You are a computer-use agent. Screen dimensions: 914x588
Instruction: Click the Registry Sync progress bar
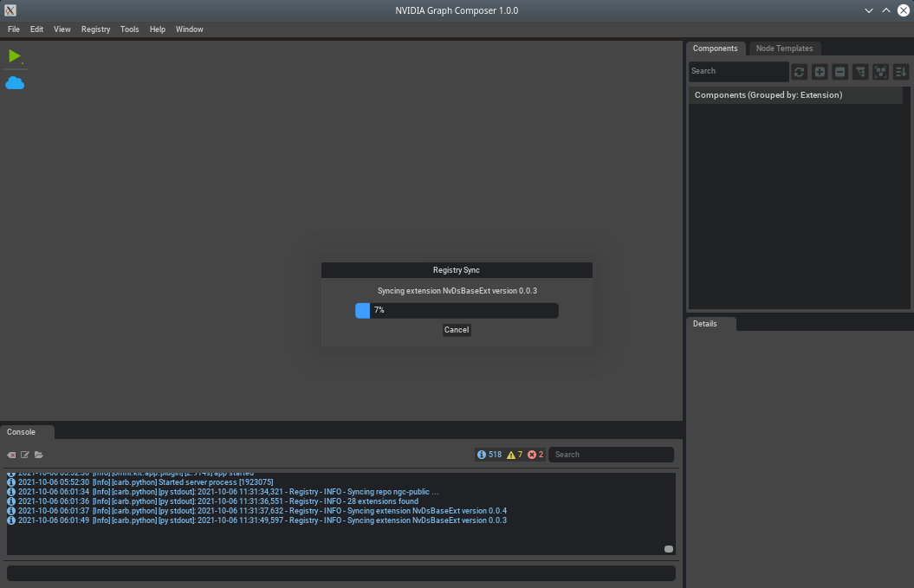[457, 310]
